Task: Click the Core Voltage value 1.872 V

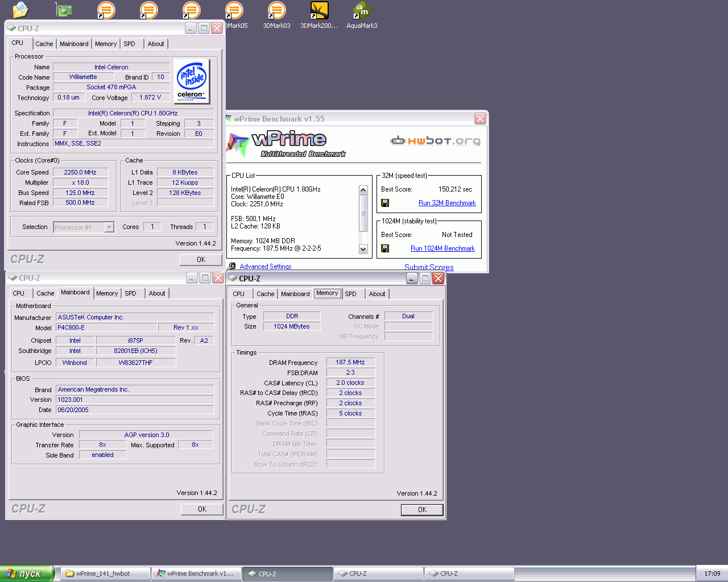Action: click(150, 97)
